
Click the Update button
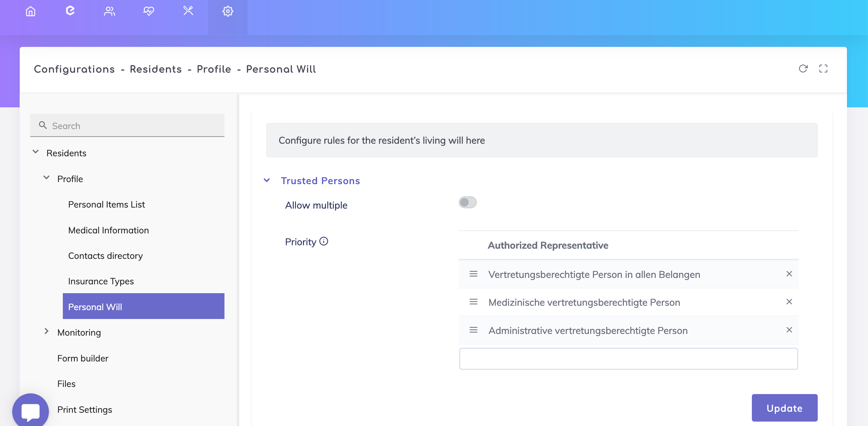coord(784,408)
